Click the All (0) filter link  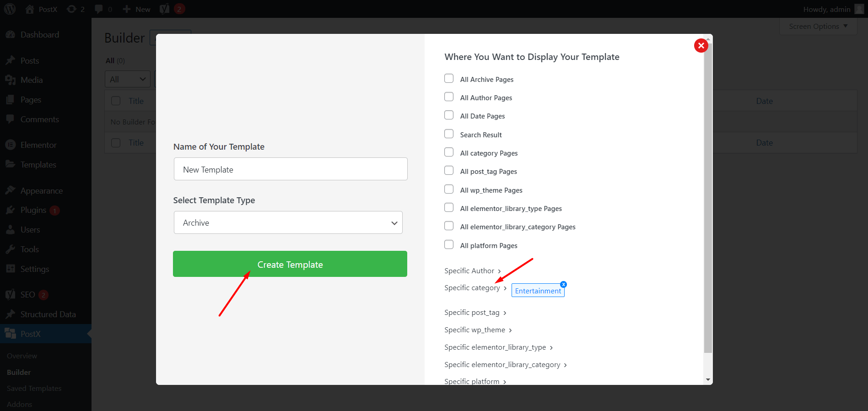coord(115,61)
